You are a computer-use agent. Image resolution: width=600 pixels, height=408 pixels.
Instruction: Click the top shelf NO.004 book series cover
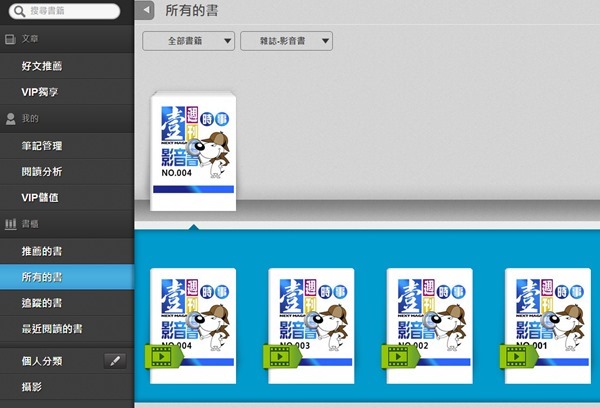click(193, 151)
